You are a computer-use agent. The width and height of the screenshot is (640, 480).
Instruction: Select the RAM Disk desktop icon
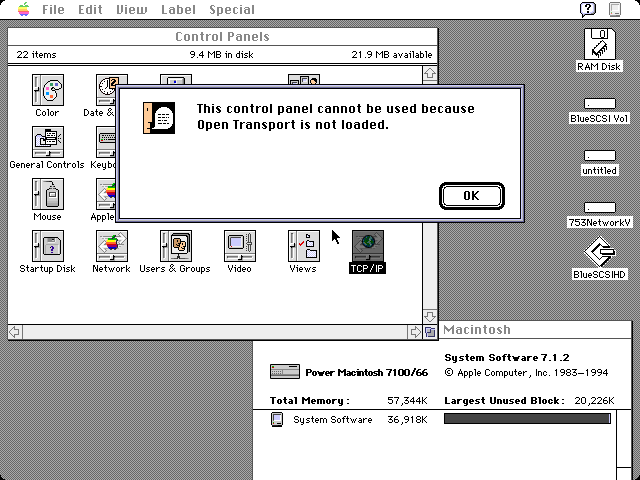pos(599,45)
